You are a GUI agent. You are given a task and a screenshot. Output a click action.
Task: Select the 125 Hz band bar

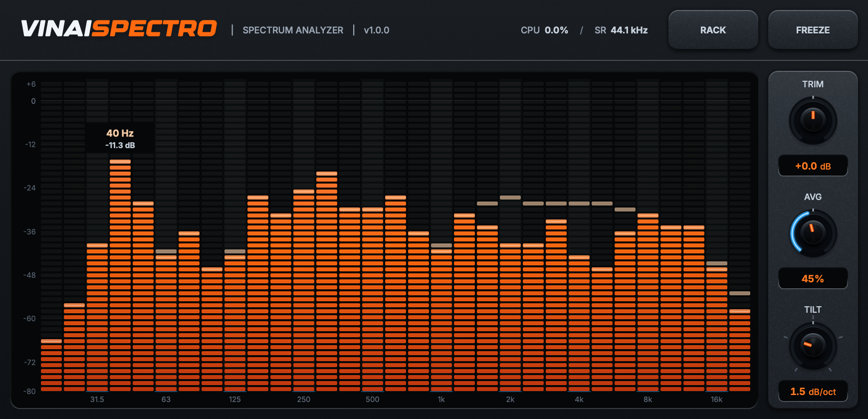(x=235, y=323)
